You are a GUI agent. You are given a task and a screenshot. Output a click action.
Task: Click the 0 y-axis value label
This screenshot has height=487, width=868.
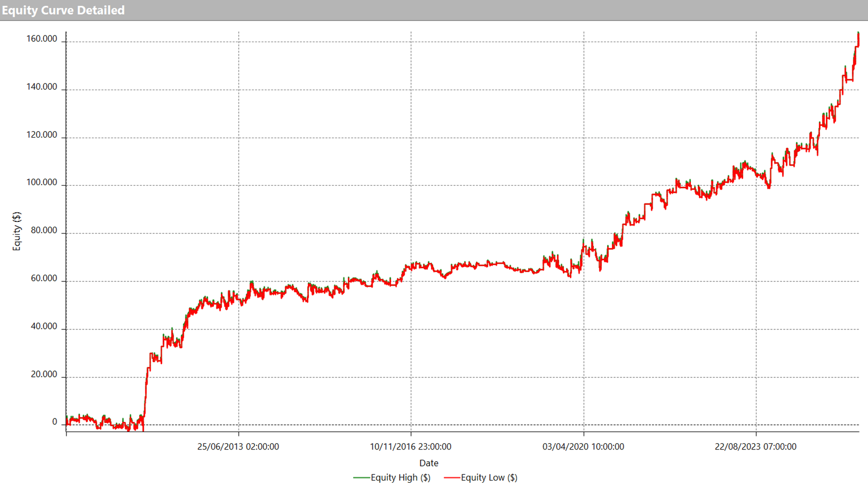54,422
